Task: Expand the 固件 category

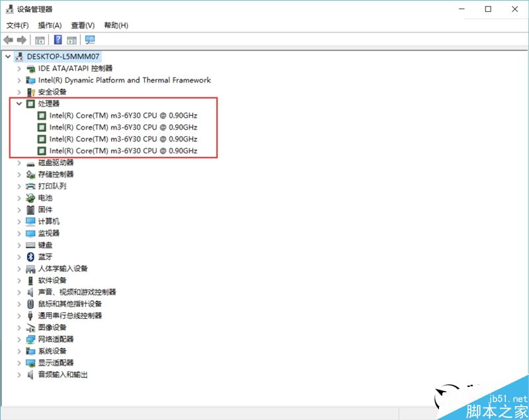Action: click(x=19, y=210)
